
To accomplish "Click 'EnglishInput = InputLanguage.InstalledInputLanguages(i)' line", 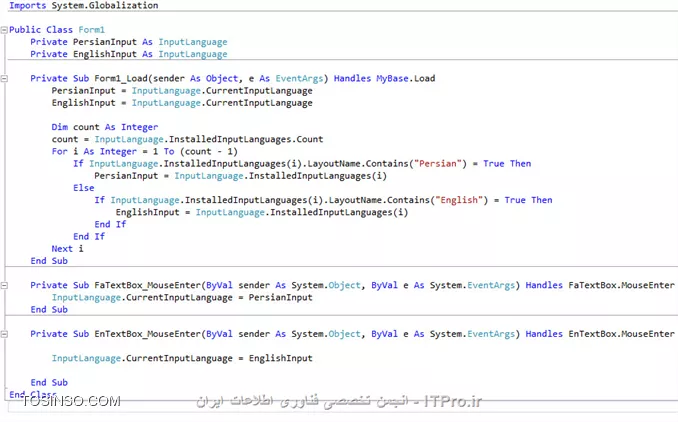I will (x=262, y=212).
